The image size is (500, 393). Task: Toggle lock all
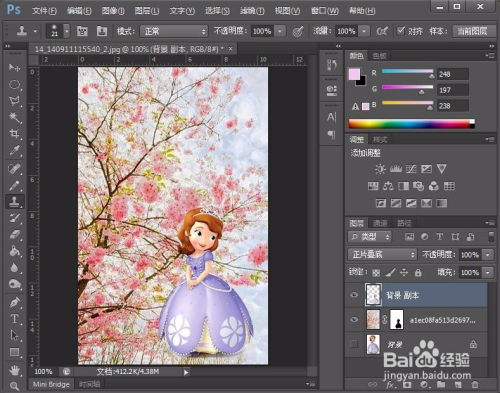pyautogui.click(x=418, y=273)
